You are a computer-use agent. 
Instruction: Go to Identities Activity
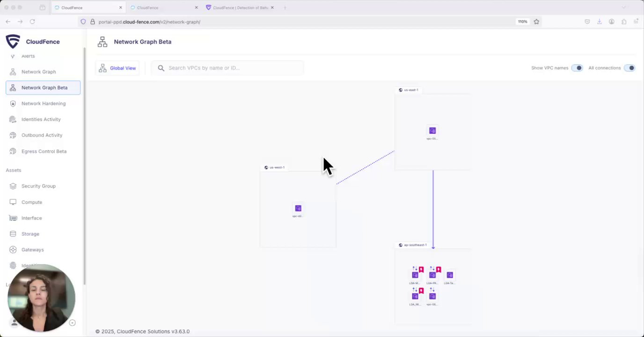click(x=43, y=119)
